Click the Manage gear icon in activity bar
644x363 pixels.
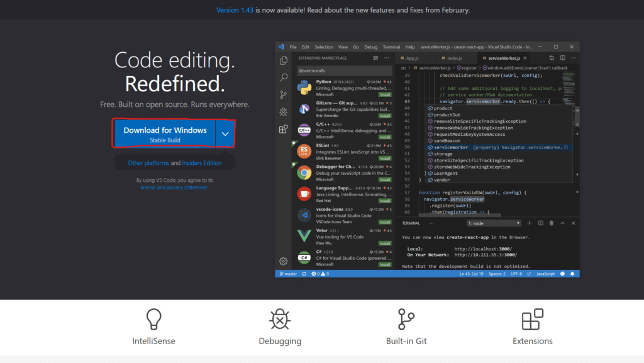284,261
